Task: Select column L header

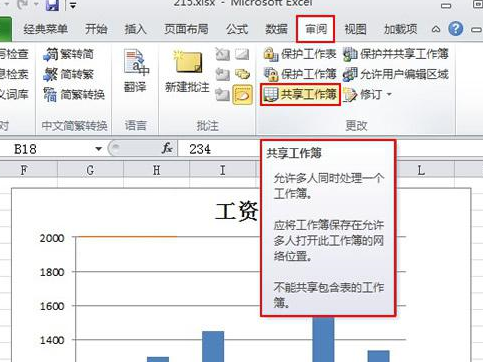Action: [421, 170]
